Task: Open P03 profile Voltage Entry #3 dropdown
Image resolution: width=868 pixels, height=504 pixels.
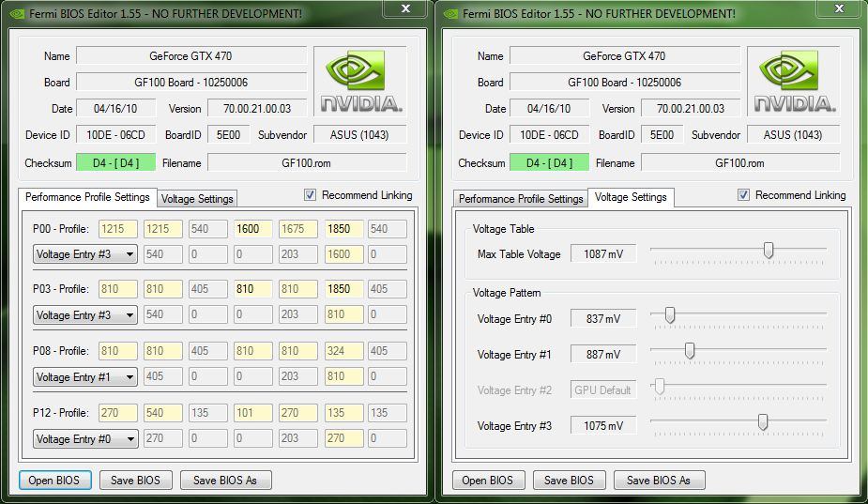Action: click(x=85, y=315)
